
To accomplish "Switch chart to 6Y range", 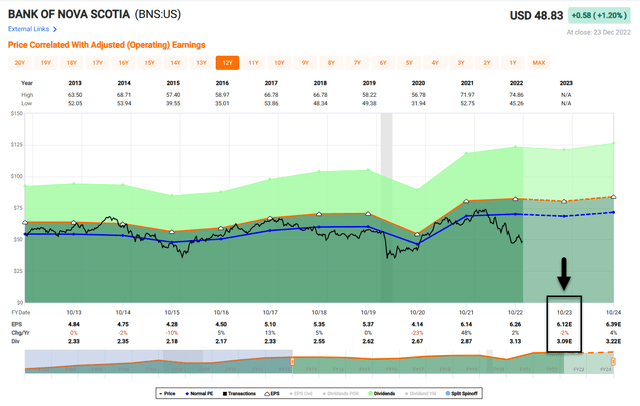I will click(383, 63).
